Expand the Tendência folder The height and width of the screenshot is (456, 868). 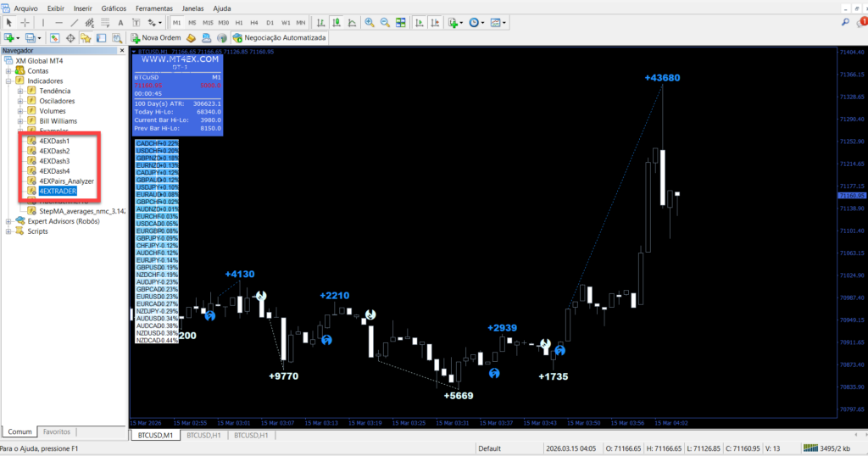pyautogui.click(x=20, y=91)
